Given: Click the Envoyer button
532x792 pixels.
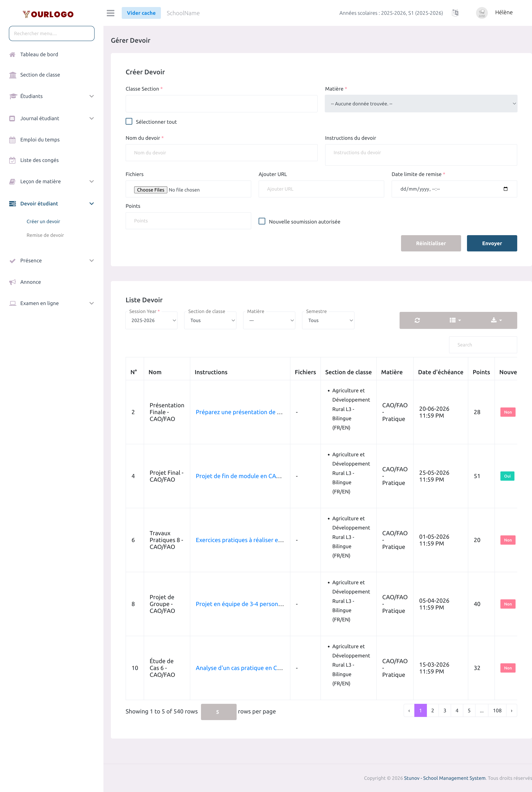Looking at the screenshot, I should click(x=492, y=243).
